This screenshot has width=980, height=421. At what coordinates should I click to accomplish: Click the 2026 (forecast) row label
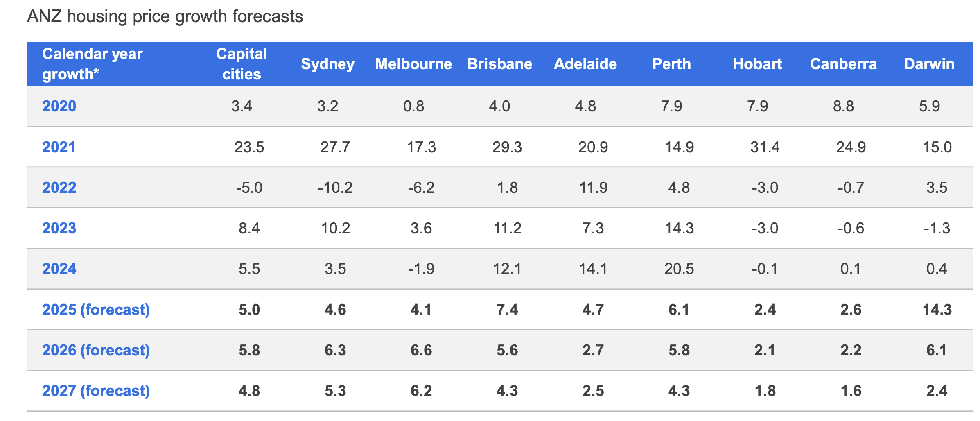click(96, 350)
